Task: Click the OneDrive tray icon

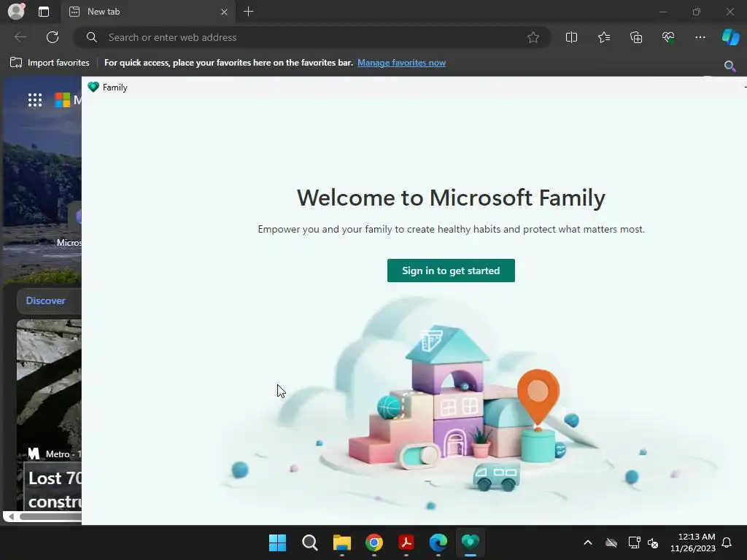Action: coord(611,542)
